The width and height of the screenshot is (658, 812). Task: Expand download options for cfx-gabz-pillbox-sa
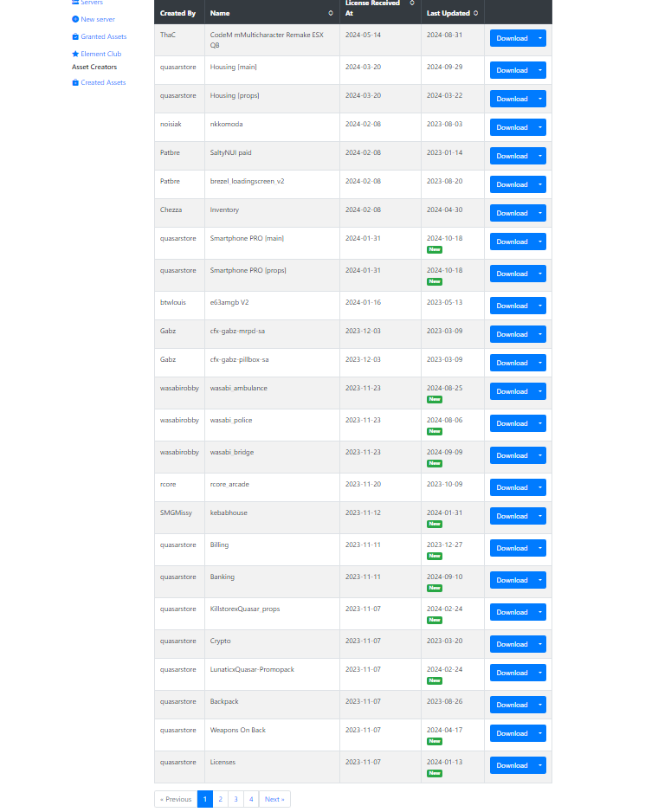tap(540, 363)
